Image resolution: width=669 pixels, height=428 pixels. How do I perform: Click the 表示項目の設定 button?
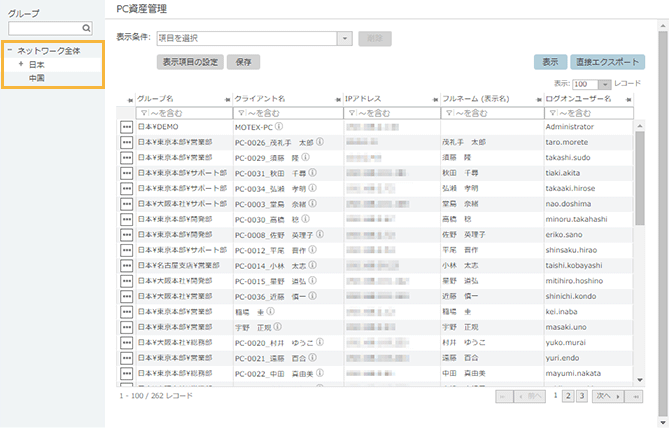[x=191, y=61]
